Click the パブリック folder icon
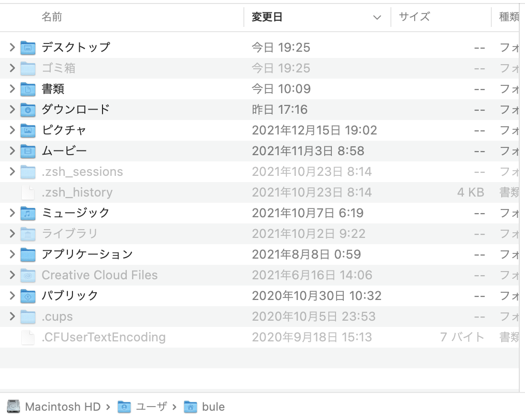 [28, 296]
